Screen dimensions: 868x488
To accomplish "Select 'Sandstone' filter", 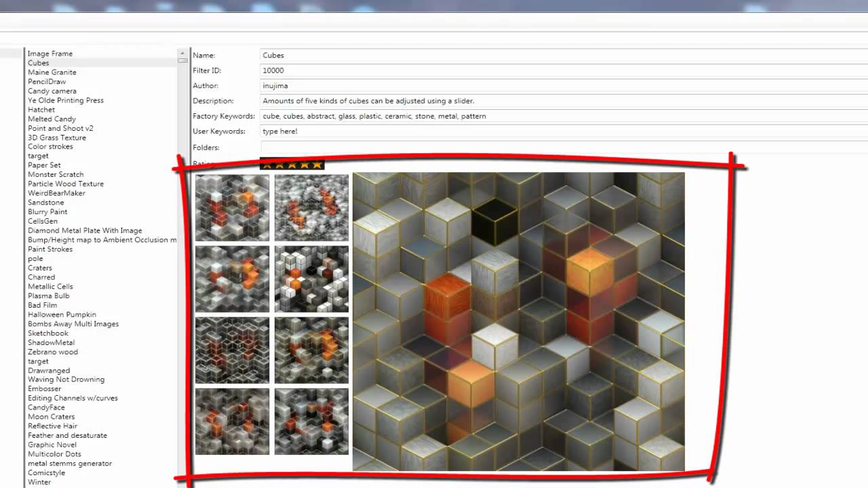I will coord(46,203).
